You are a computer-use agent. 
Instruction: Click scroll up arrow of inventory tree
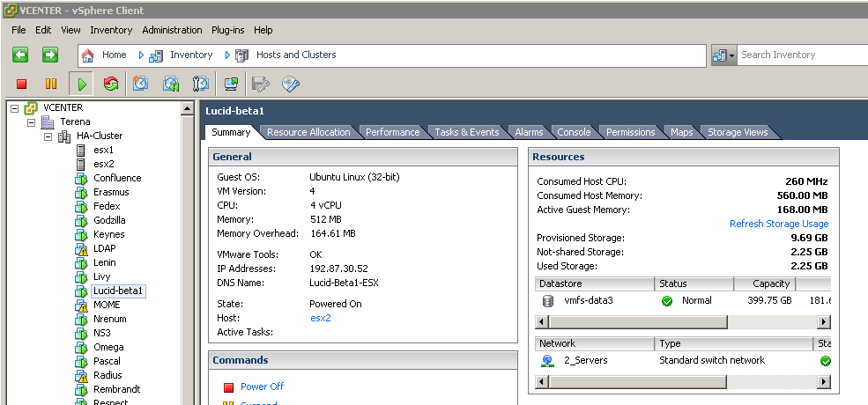coord(187,109)
